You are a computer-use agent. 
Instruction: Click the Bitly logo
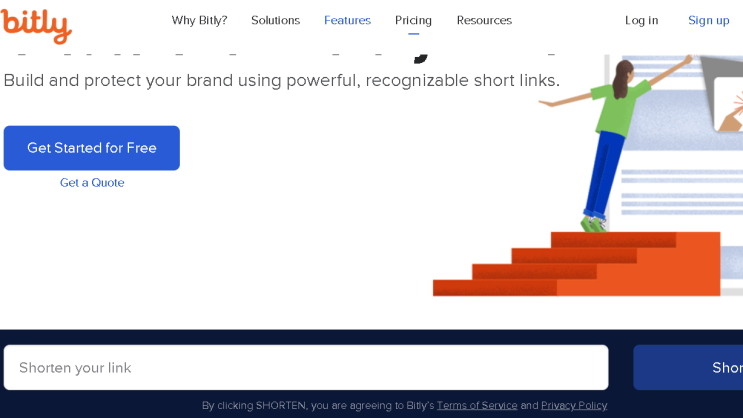[36, 24]
